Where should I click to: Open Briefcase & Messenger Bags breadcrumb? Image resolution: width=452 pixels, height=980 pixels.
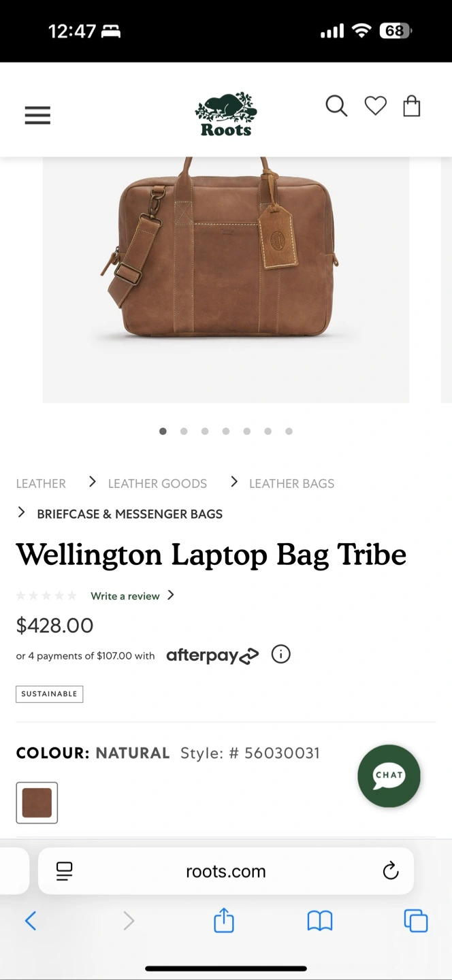point(130,514)
